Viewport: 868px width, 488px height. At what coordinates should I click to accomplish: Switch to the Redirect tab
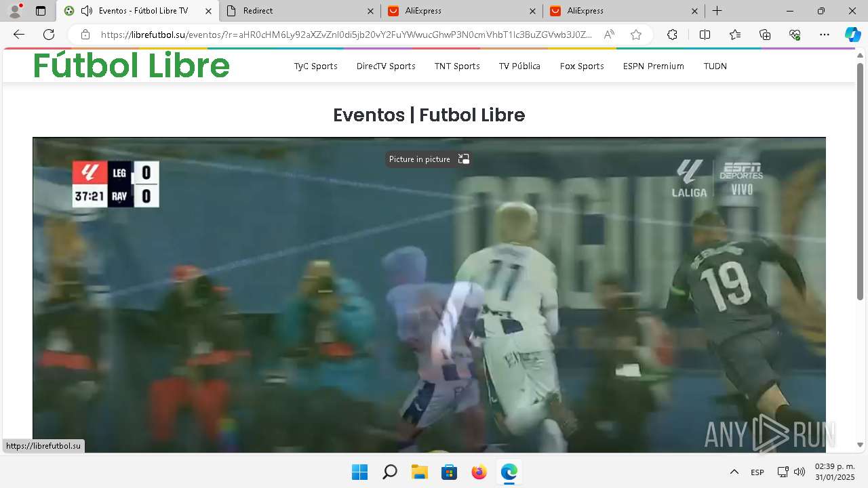(x=302, y=11)
